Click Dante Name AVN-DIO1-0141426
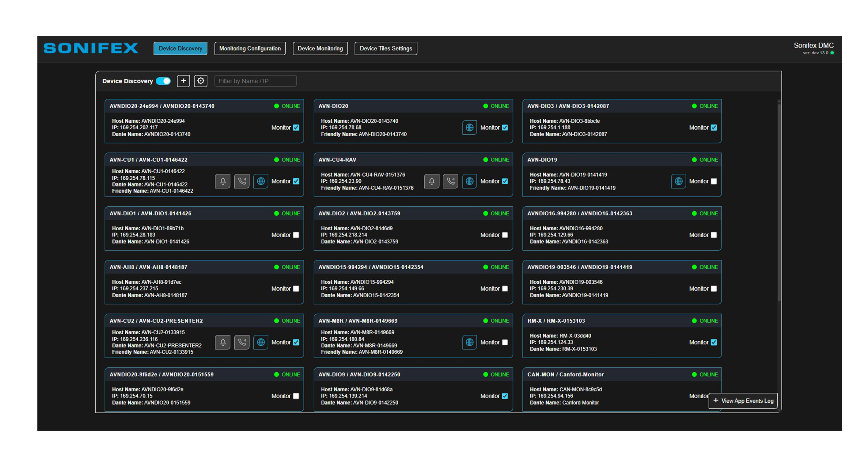 click(166, 241)
